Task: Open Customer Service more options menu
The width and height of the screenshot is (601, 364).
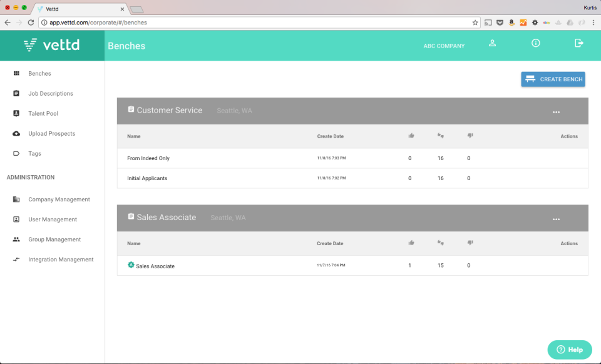Action: pos(556,112)
